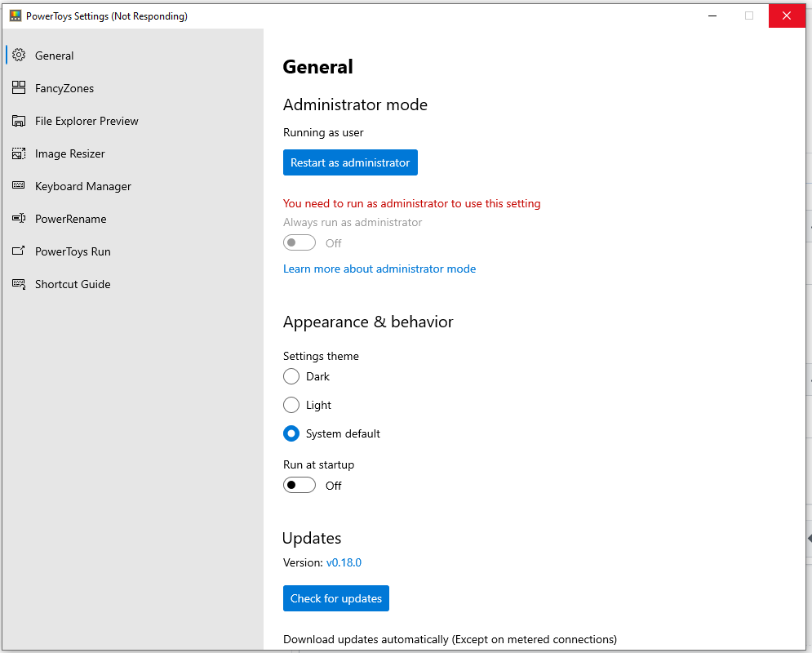
Task: Open Learn more about administrator mode link
Action: (x=379, y=269)
